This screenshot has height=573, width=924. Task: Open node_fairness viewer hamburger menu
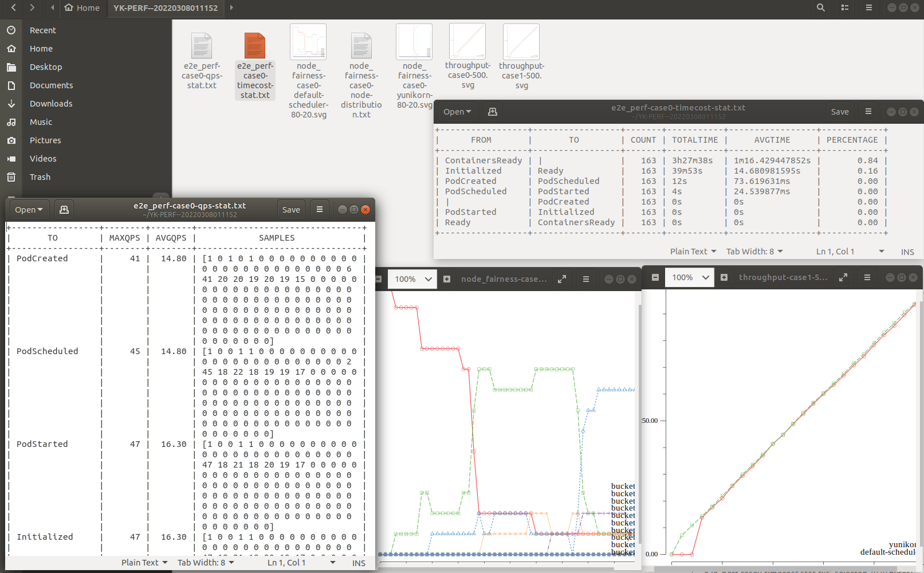coord(585,279)
